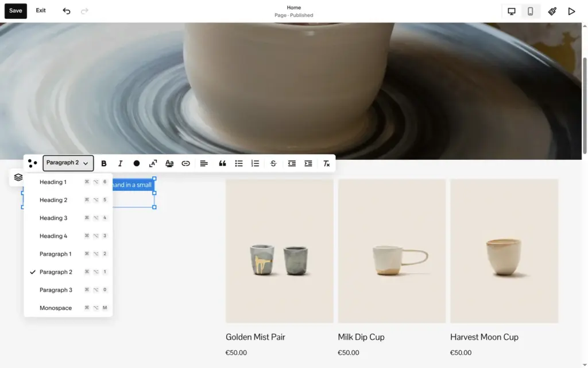Switch to desktop view icon
The height and width of the screenshot is (368, 588).
tap(512, 11)
